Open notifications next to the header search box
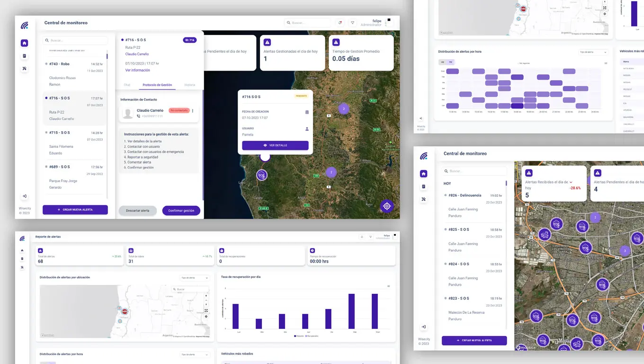 coord(340,23)
